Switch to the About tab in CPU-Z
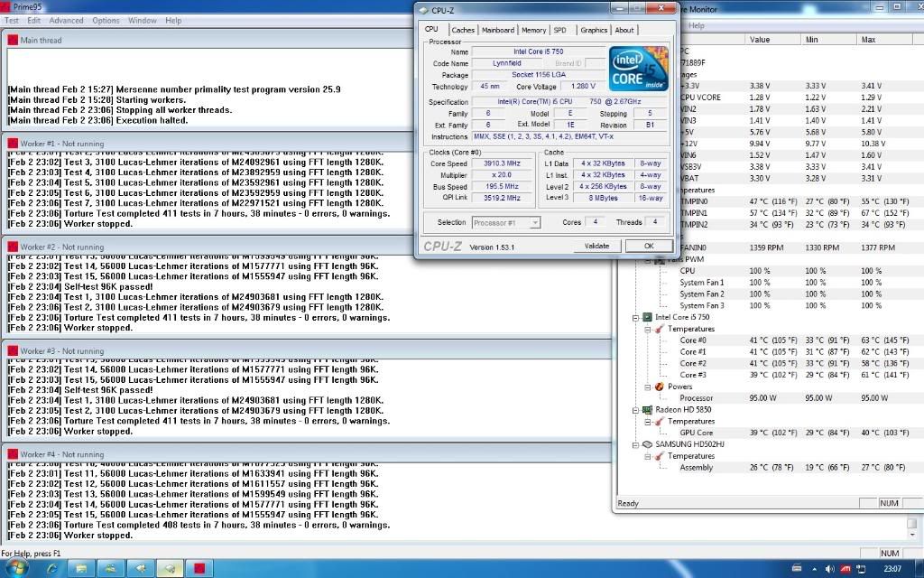Image resolution: width=924 pixels, height=578 pixels. tap(624, 30)
